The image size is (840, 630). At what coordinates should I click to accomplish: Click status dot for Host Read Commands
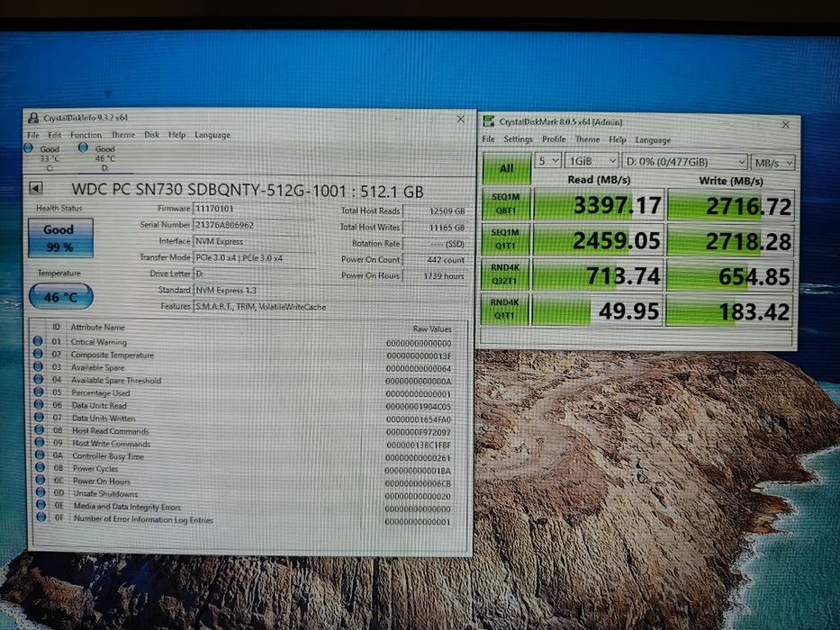point(39,429)
